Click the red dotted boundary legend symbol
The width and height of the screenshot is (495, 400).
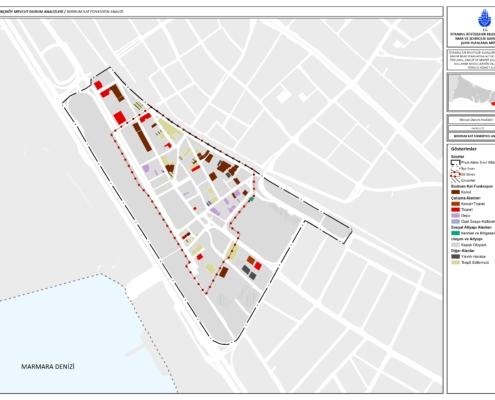point(455,174)
